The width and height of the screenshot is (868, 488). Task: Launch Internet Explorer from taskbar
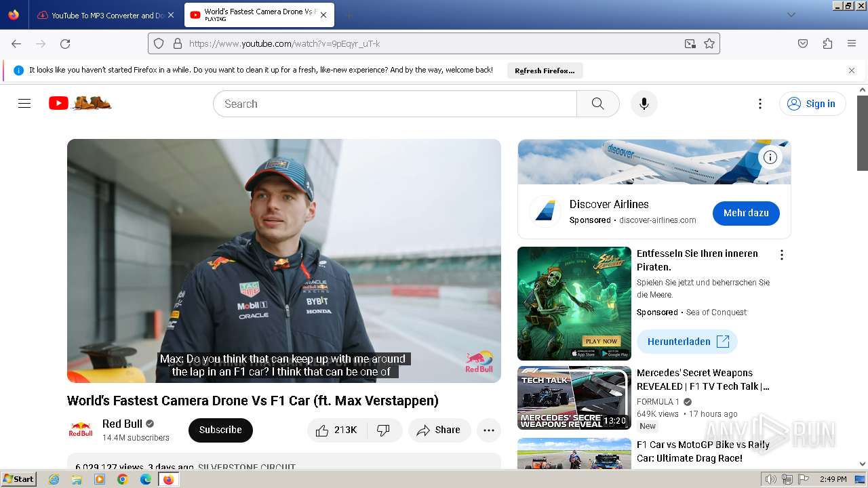54,479
